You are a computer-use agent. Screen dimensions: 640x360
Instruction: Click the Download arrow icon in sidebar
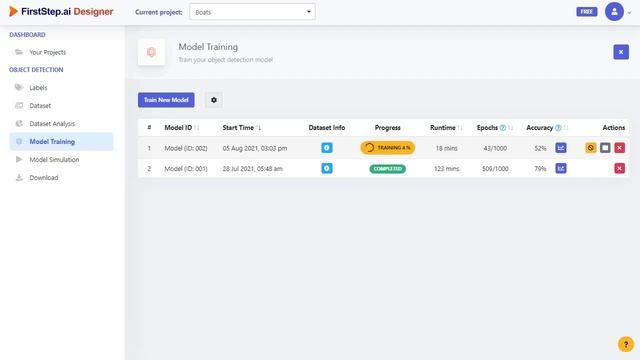tap(19, 177)
